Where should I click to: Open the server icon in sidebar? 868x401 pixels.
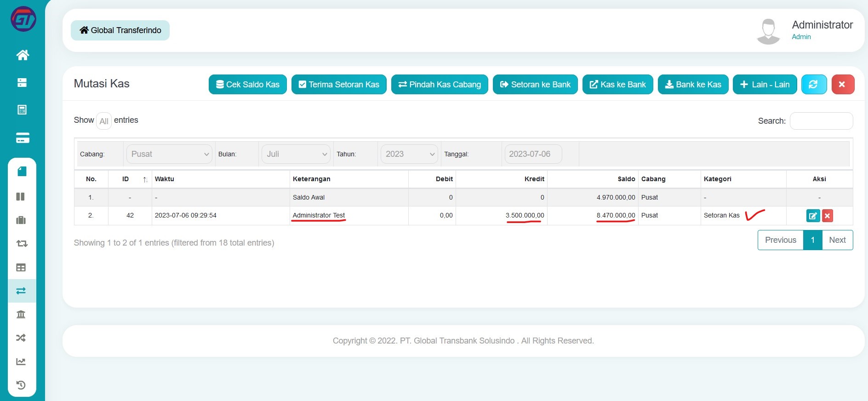22,83
